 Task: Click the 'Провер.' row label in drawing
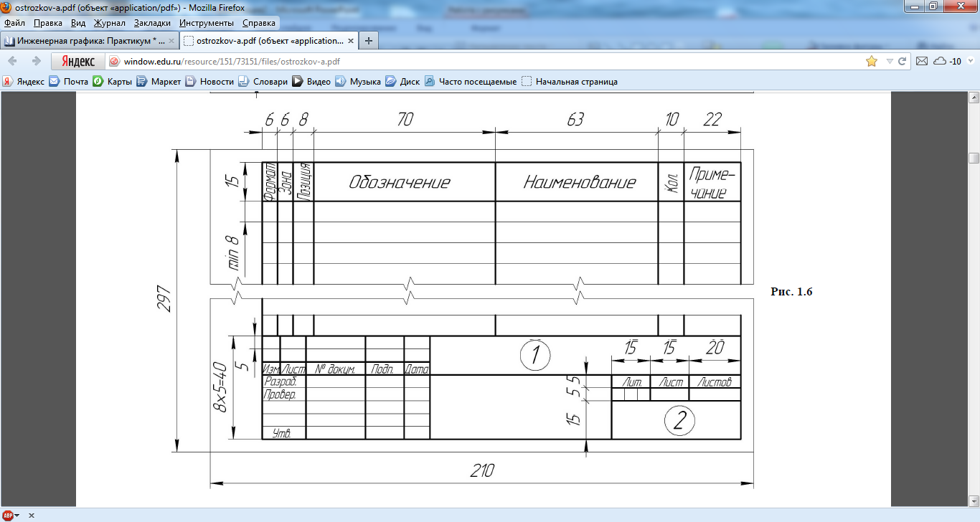click(x=281, y=394)
